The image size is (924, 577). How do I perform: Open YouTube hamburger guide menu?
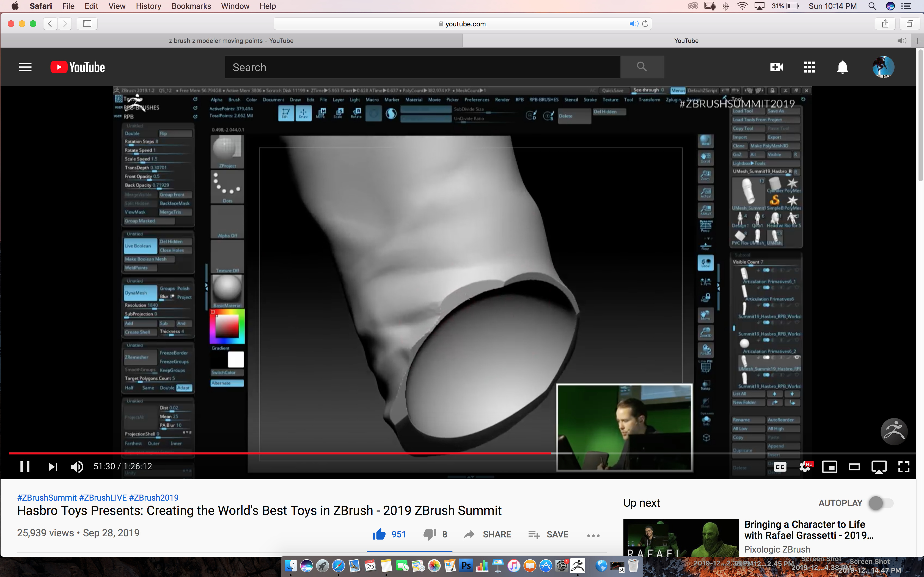click(x=25, y=67)
